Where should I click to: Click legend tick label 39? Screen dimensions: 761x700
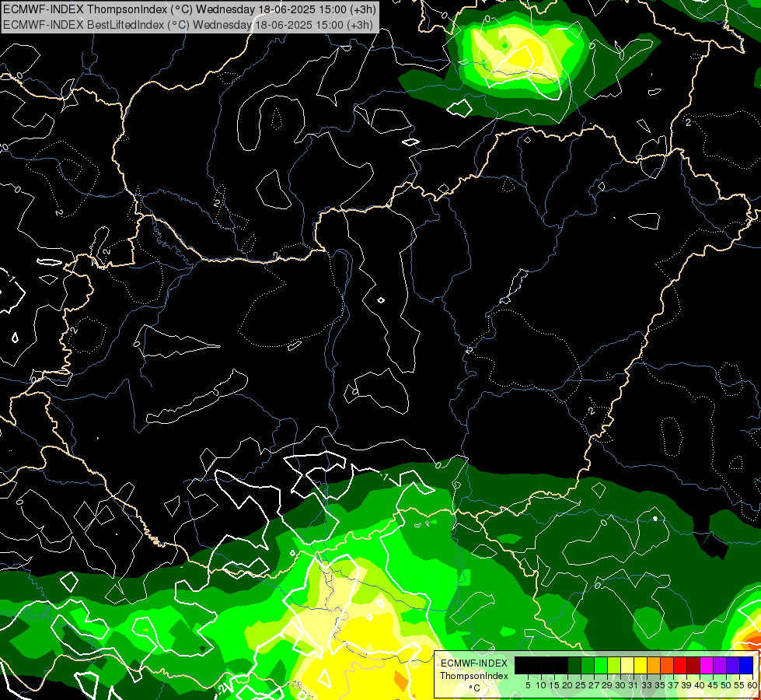(x=686, y=685)
